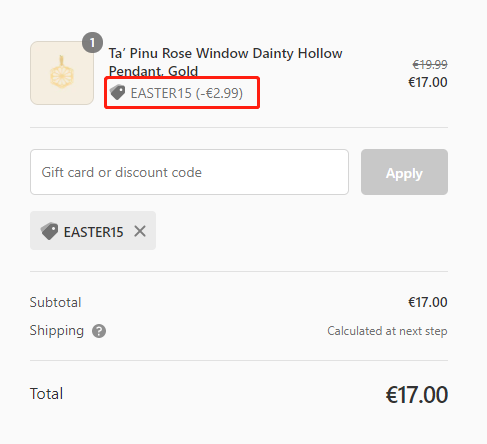Click the discounted €17.00 item price
This screenshot has width=487, height=444.
pyautogui.click(x=428, y=82)
